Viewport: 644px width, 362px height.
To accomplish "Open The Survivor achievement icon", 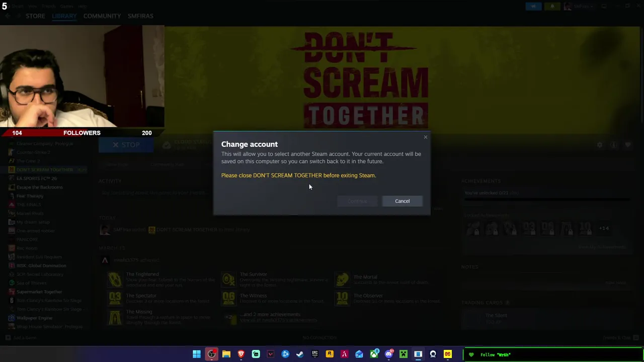I will click(x=228, y=279).
